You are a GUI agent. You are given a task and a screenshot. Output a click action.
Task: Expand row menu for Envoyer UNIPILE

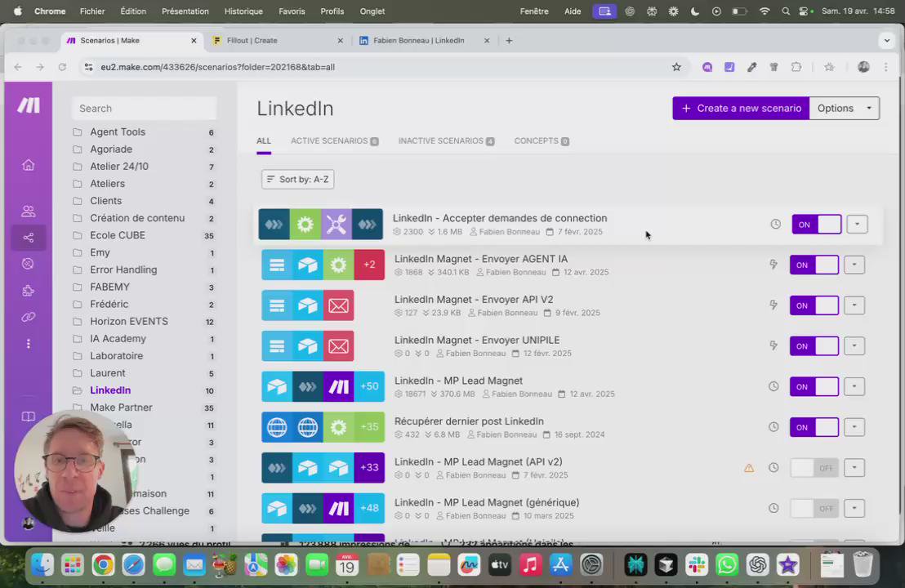tap(855, 345)
